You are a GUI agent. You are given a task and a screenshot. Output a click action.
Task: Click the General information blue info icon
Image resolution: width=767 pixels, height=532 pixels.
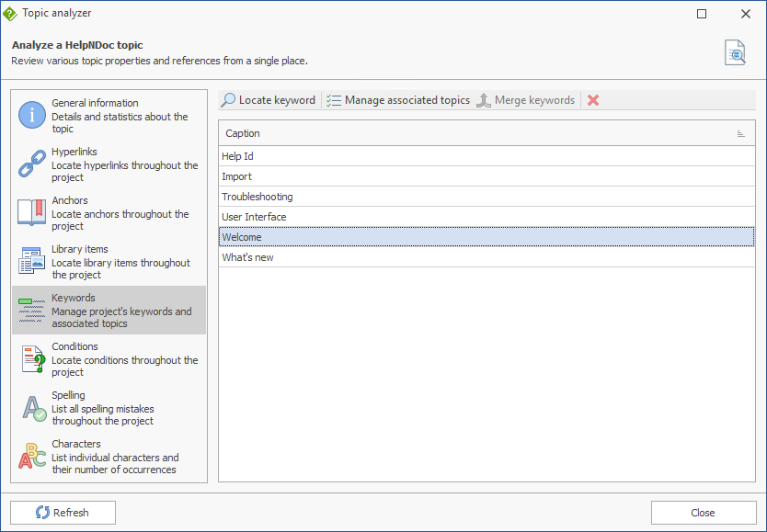pos(32,115)
